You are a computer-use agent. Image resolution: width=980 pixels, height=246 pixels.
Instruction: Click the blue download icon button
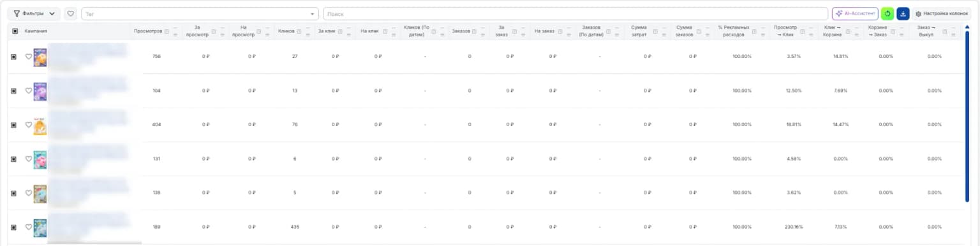[x=903, y=13]
